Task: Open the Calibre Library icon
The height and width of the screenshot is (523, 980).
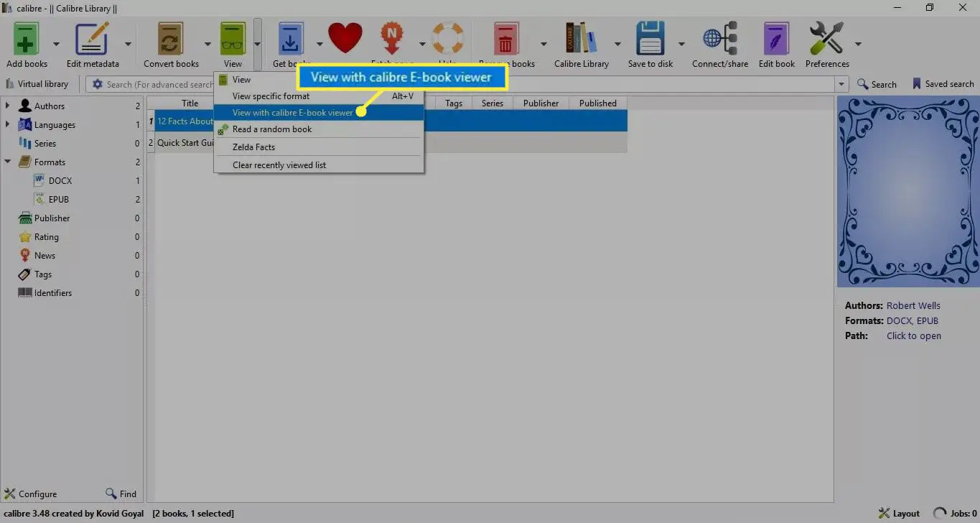Action: (x=581, y=40)
